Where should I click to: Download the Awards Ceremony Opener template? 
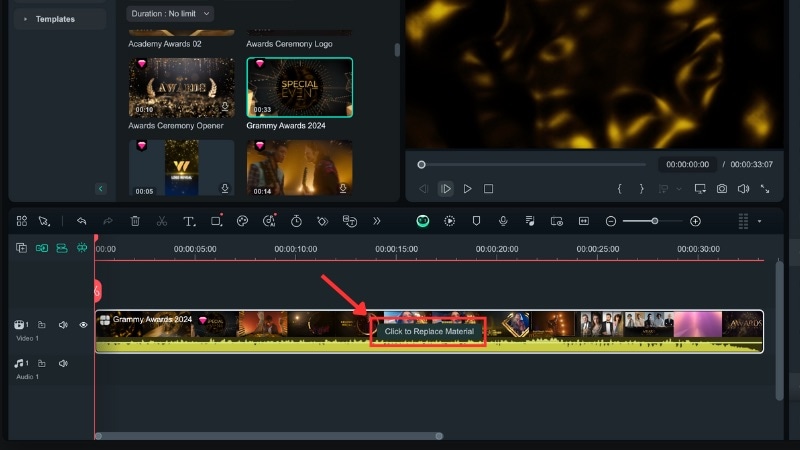point(224,107)
